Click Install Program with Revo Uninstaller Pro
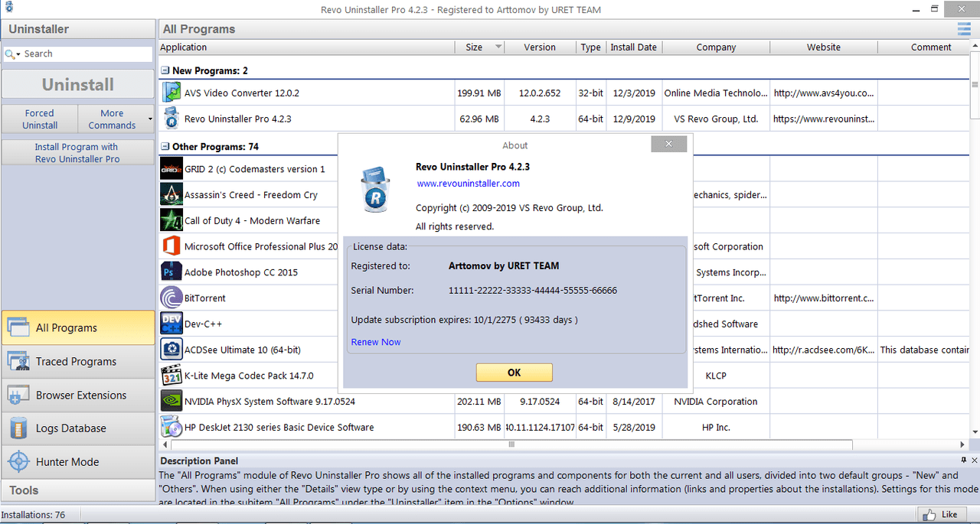The image size is (980, 524). (78, 152)
